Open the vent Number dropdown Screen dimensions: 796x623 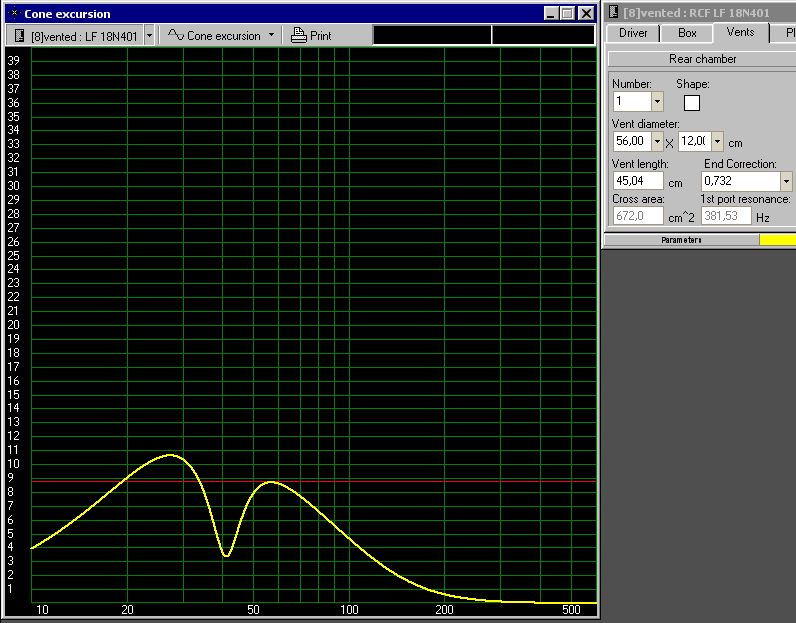tap(657, 102)
